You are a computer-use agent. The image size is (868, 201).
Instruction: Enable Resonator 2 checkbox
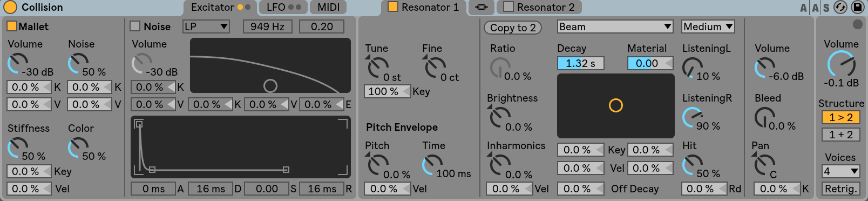[x=508, y=6]
